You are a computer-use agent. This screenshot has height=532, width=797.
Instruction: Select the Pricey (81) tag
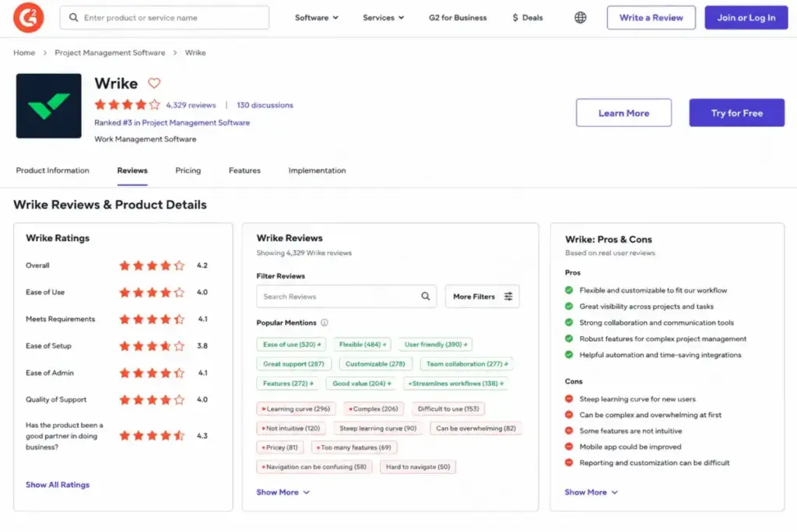pyautogui.click(x=279, y=448)
